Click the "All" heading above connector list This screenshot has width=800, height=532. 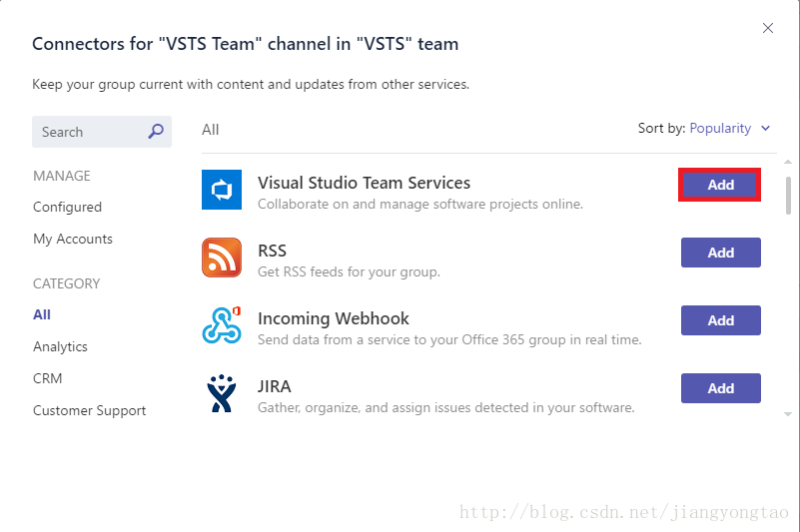210,130
